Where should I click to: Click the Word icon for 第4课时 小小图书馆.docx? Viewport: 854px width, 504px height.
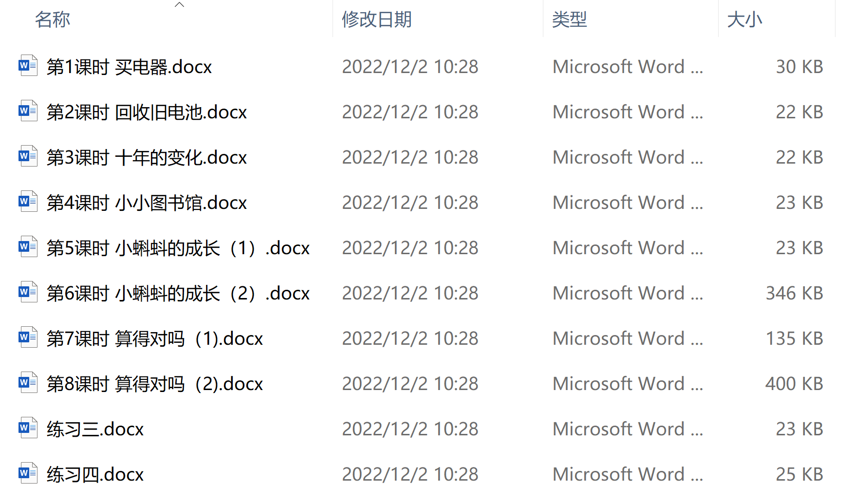pyautogui.click(x=28, y=202)
